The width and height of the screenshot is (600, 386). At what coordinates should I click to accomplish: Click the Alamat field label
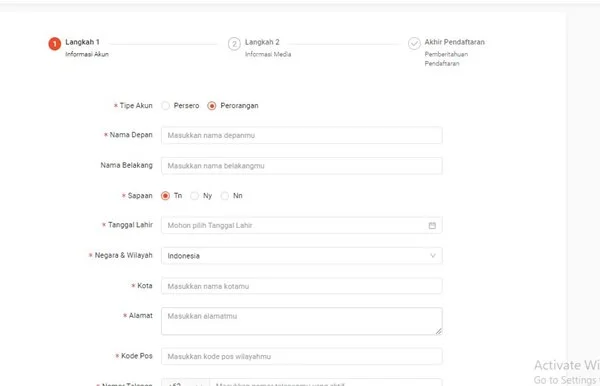[140, 316]
